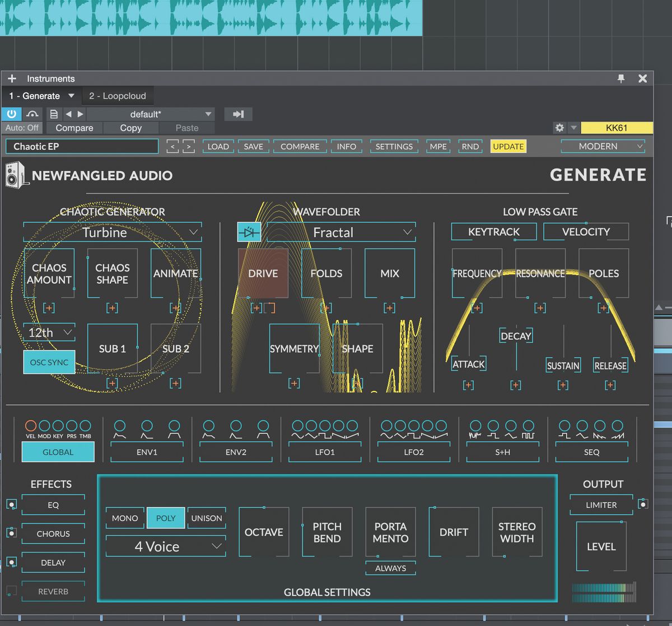Screen dimensions: 672x626
Task: Select the S+H modulation source waveform icons
Action: pyautogui.click(x=502, y=429)
